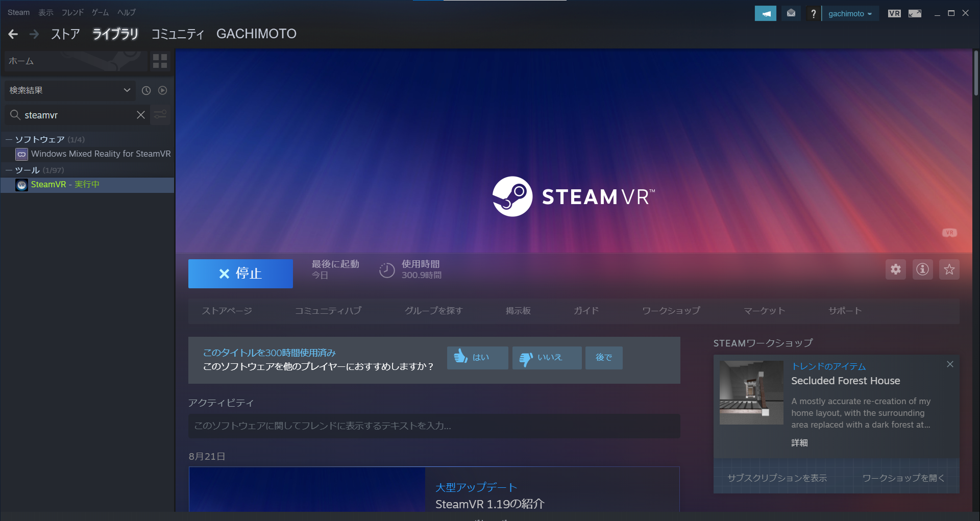Go to the ストア tab

65,34
